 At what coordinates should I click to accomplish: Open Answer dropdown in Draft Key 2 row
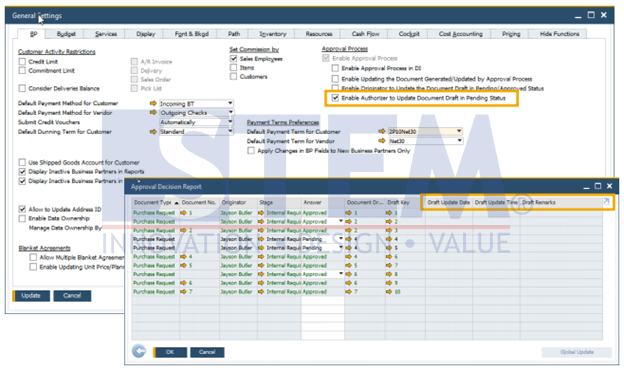(x=341, y=221)
